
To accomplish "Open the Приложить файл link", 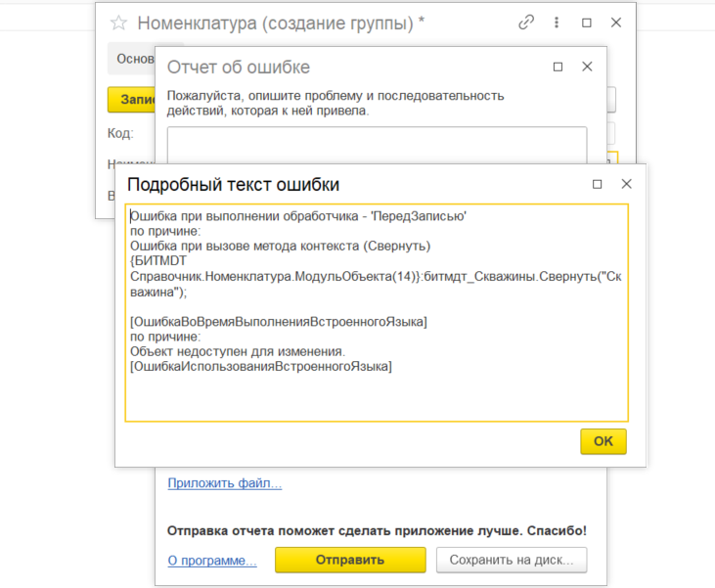I will (224, 483).
